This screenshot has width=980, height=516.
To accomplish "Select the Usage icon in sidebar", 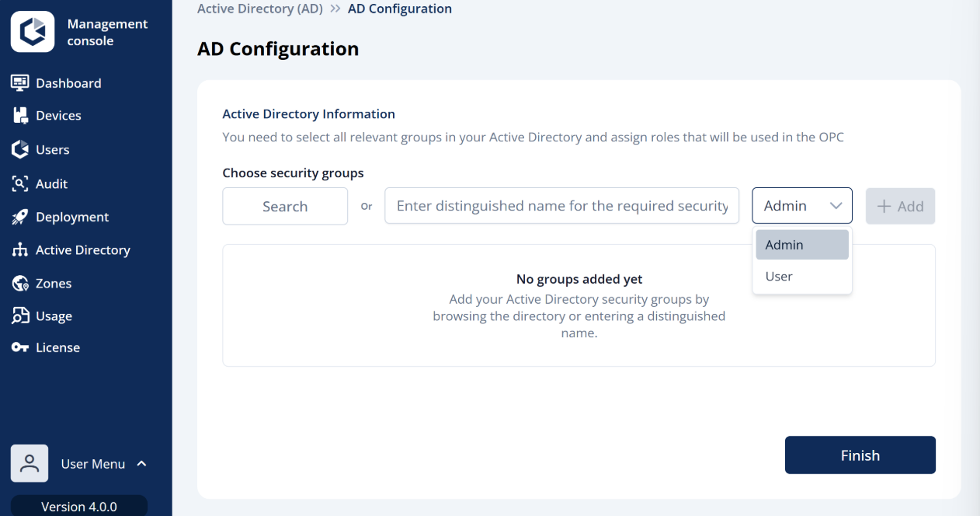I will point(20,316).
